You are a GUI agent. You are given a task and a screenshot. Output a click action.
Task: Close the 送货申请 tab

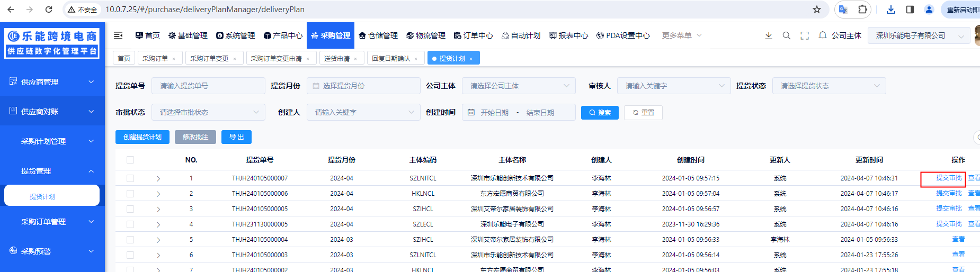355,59
